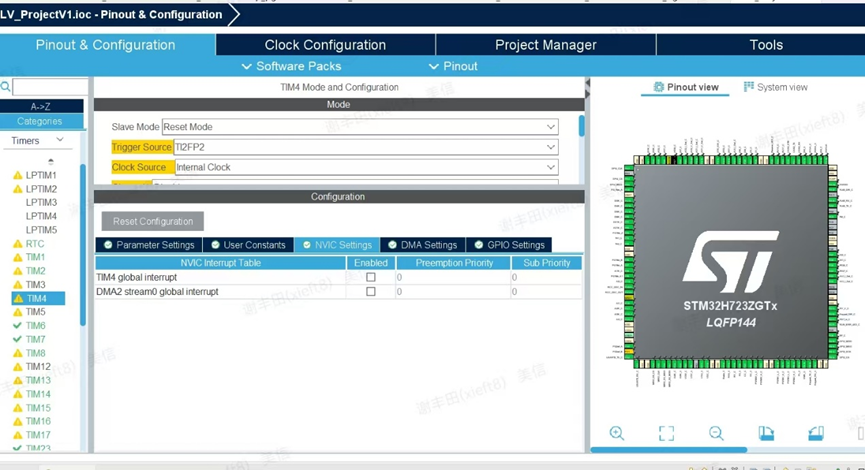865x470 pixels.
Task: Click the pinout view horizontal scrollbar
Action: pyautogui.click(x=669, y=450)
